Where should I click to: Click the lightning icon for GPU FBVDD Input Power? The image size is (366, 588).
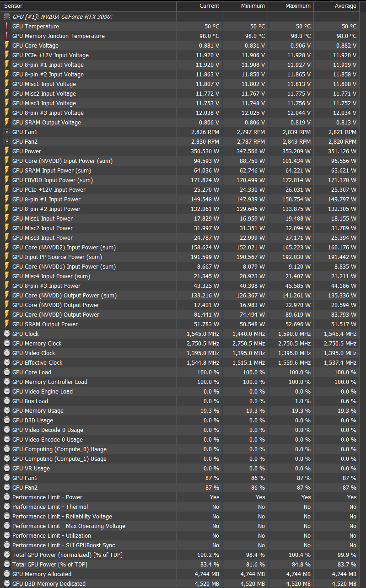pos(7,180)
